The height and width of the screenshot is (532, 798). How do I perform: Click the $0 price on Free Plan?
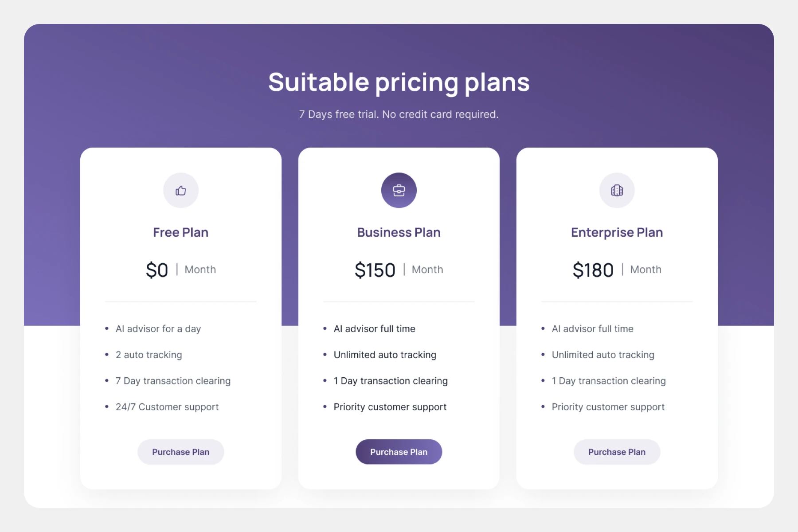(x=157, y=270)
